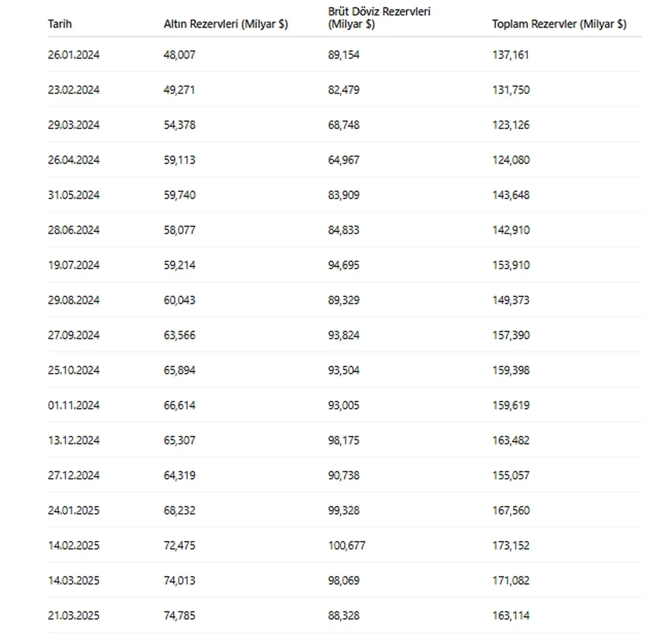Click the Altın Rezervleri column header

[226, 24]
